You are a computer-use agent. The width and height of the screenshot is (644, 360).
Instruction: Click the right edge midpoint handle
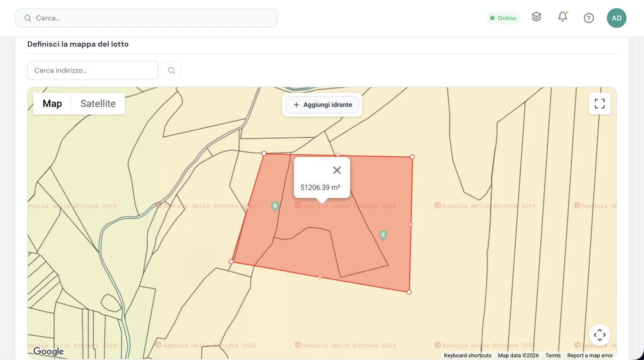(x=411, y=224)
